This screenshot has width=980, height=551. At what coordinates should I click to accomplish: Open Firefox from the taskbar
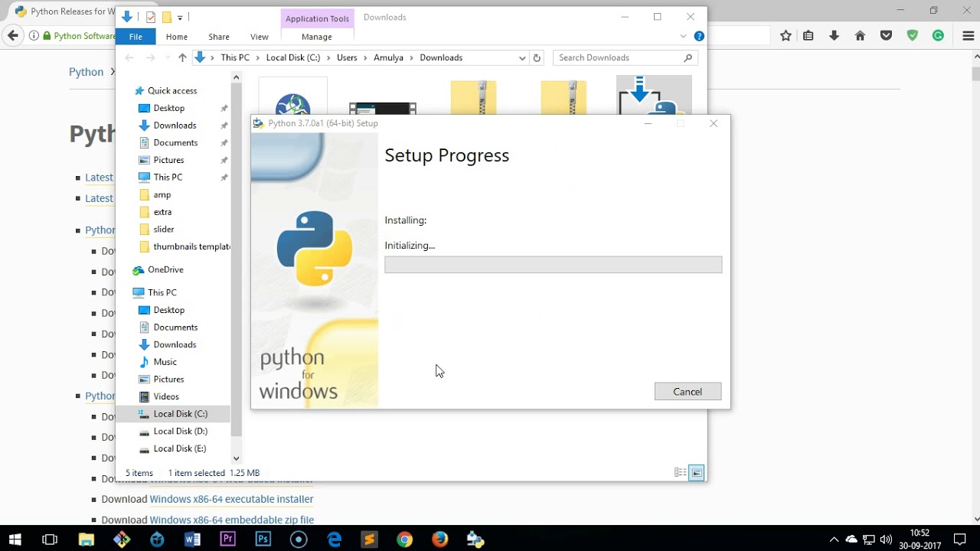(x=439, y=540)
